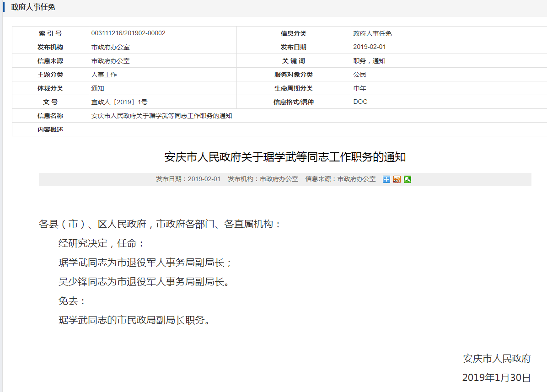Click the 内容概述 label cell
This screenshot has height=392, width=547.
click(x=51, y=129)
